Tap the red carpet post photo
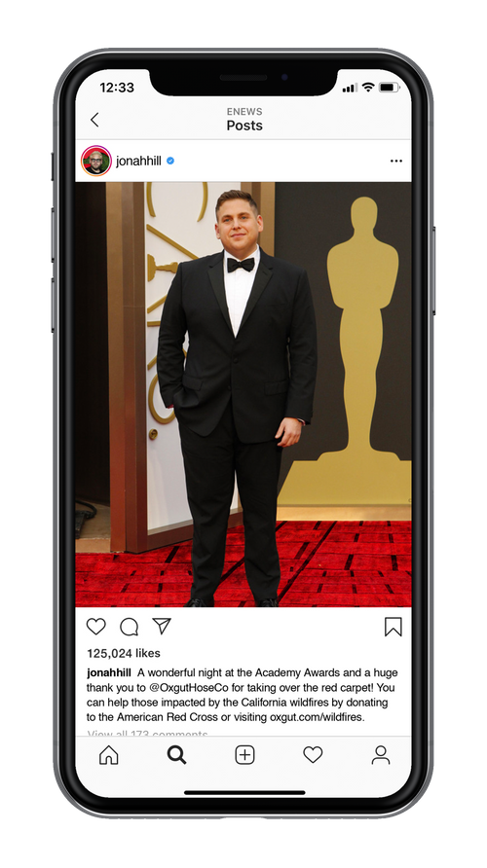The height and width of the screenshot is (868, 487). click(x=243, y=394)
